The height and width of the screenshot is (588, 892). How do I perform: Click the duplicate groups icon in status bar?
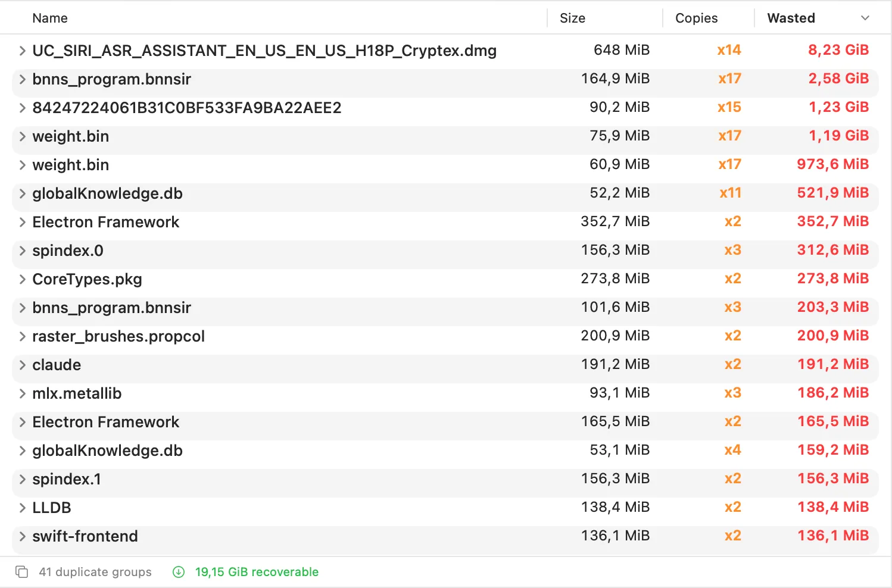point(21,572)
